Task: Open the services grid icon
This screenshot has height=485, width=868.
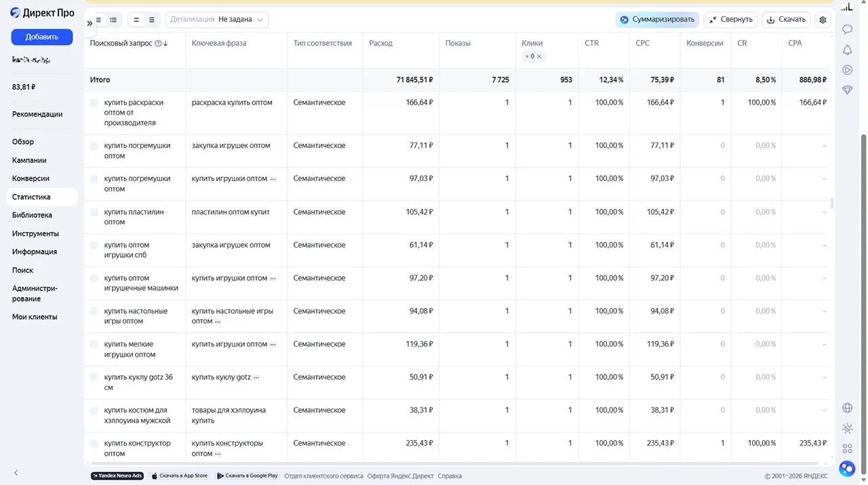Action: coord(847,448)
